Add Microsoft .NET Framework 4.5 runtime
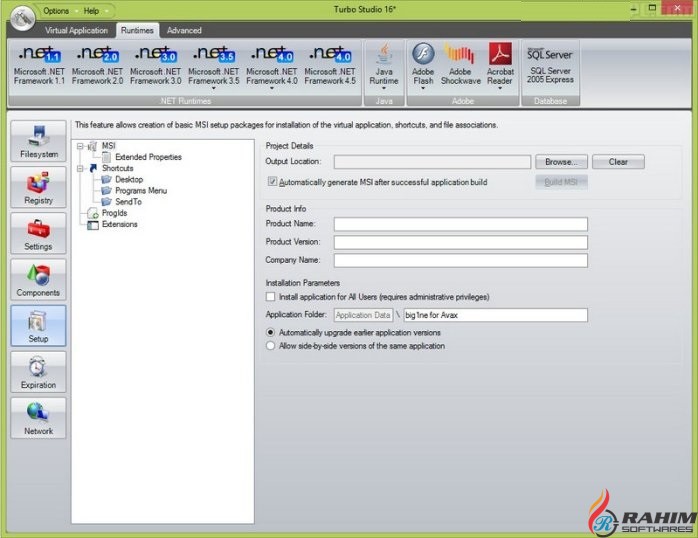Screen dimensions: 698x538 (330, 65)
